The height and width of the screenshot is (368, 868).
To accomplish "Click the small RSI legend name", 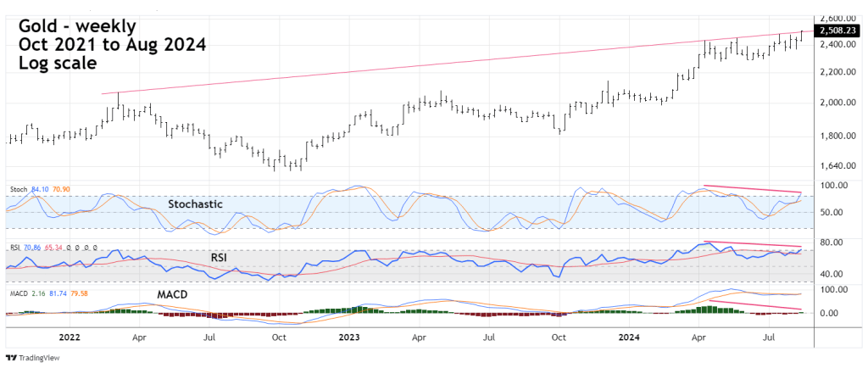I will pyautogui.click(x=14, y=248).
